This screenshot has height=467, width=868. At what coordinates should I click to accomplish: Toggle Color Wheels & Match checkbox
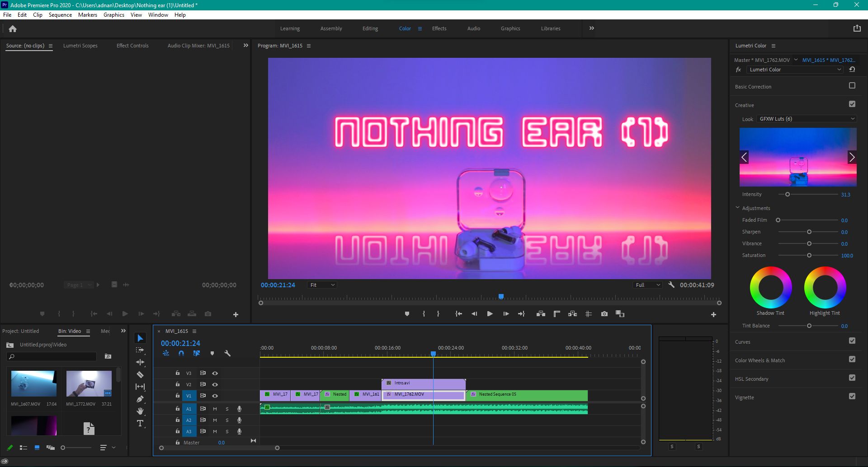click(852, 359)
